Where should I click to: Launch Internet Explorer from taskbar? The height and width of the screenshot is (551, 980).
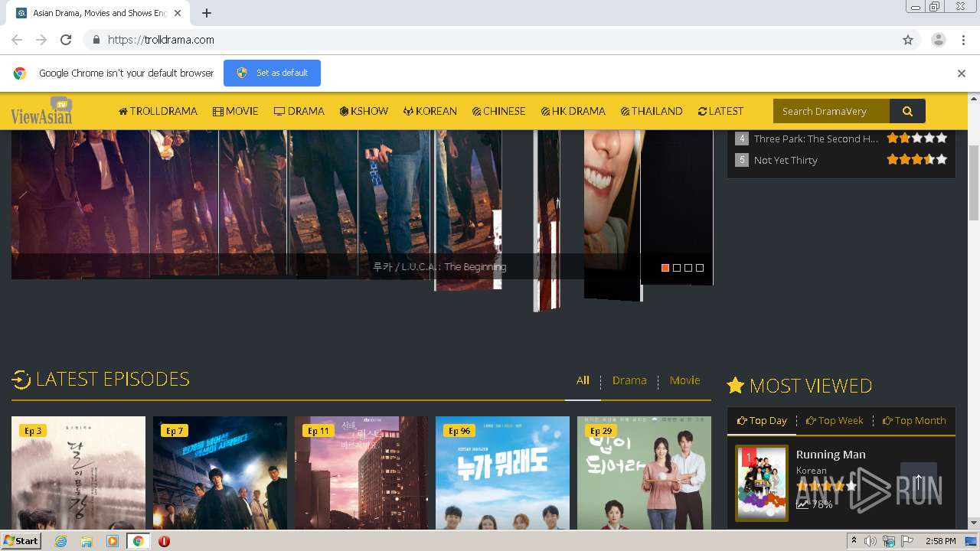tap(60, 541)
